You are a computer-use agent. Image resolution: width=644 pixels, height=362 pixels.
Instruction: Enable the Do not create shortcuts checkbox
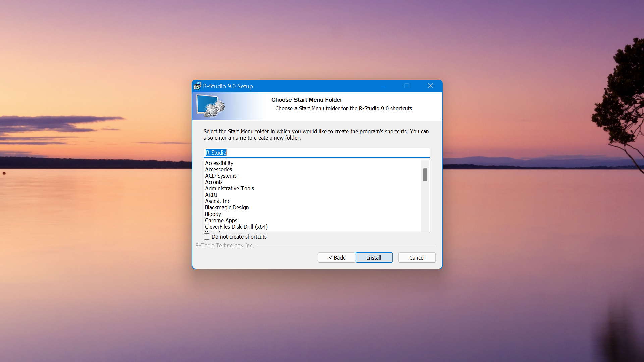(x=207, y=237)
